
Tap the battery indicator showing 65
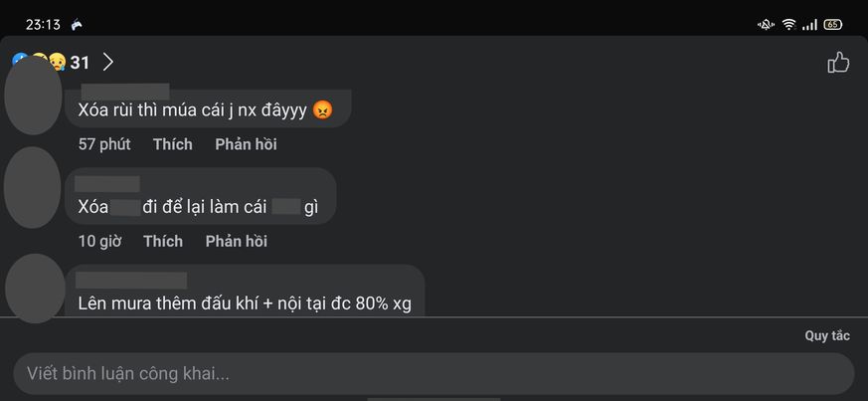(x=832, y=25)
